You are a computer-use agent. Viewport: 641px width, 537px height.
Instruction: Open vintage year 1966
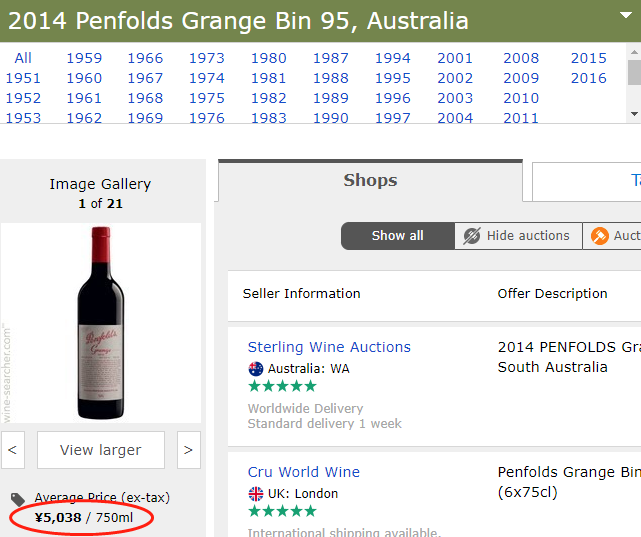(x=145, y=58)
